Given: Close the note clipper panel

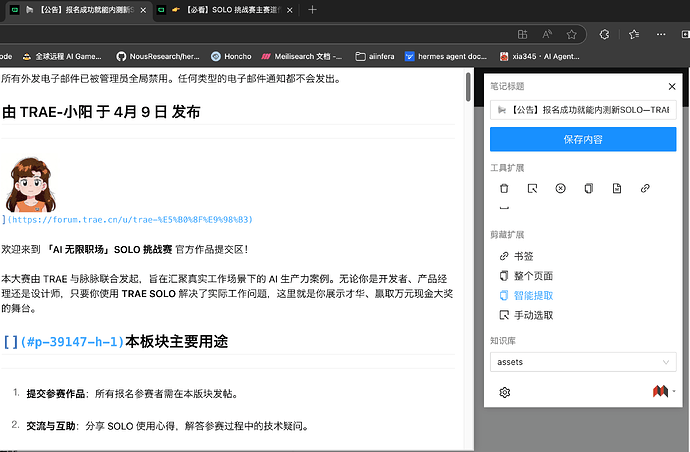Looking at the screenshot, I should pos(672,86).
